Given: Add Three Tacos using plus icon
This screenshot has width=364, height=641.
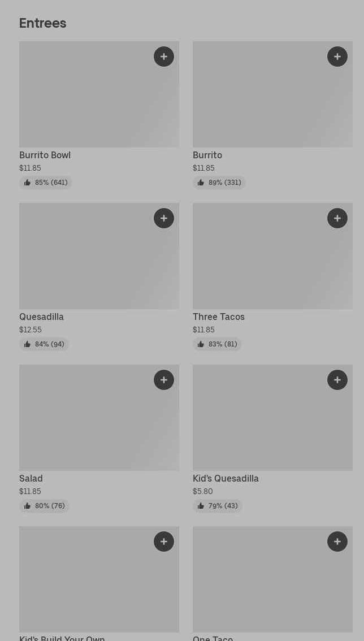Looking at the screenshot, I should tap(337, 218).
